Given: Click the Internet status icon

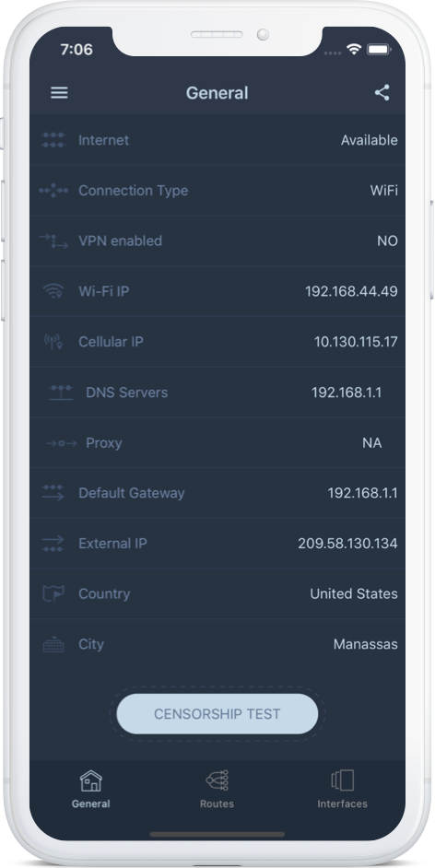Looking at the screenshot, I should click(x=53, y=140).
